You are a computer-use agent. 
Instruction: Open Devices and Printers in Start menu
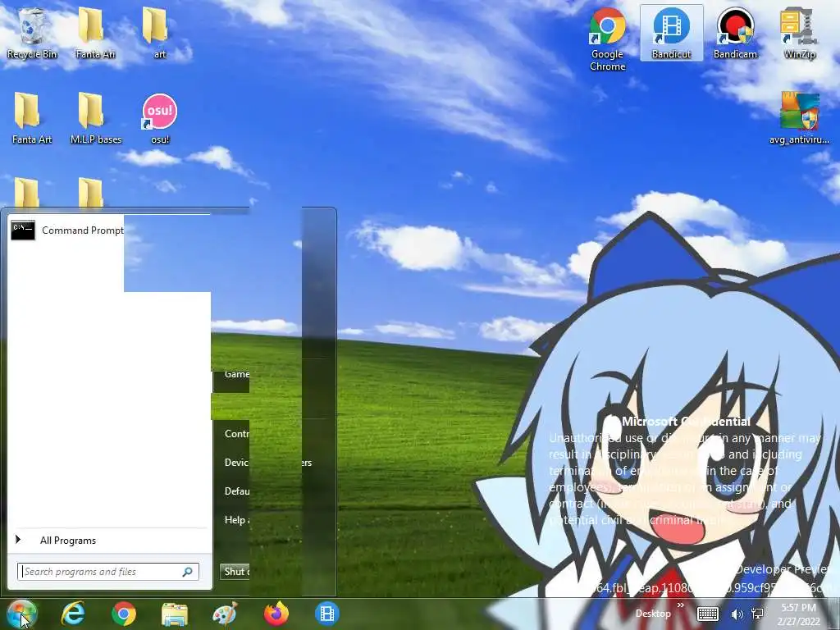click(236, 463)
